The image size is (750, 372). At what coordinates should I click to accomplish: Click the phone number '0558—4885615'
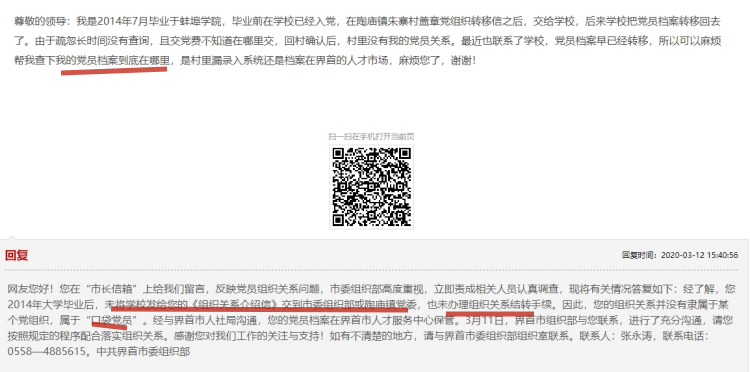[47, 351]
